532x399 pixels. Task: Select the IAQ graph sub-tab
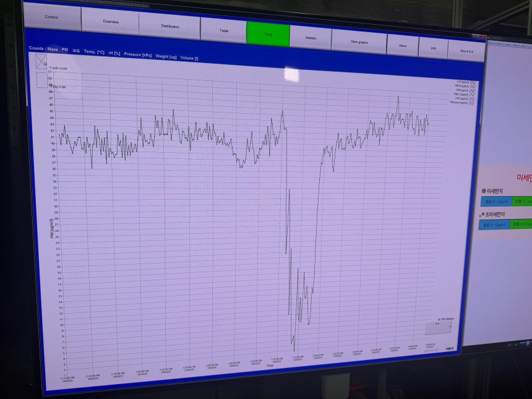coord(76,51)
